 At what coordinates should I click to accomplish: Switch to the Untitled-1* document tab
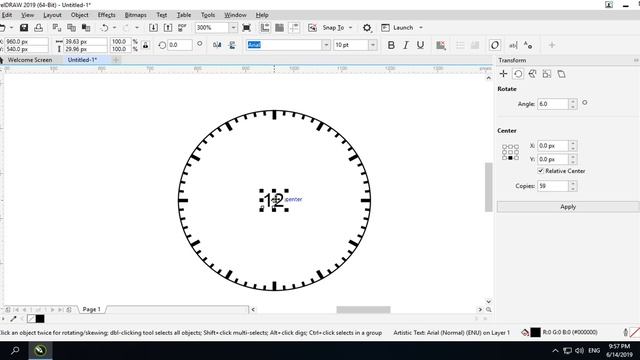coord(82,60)
